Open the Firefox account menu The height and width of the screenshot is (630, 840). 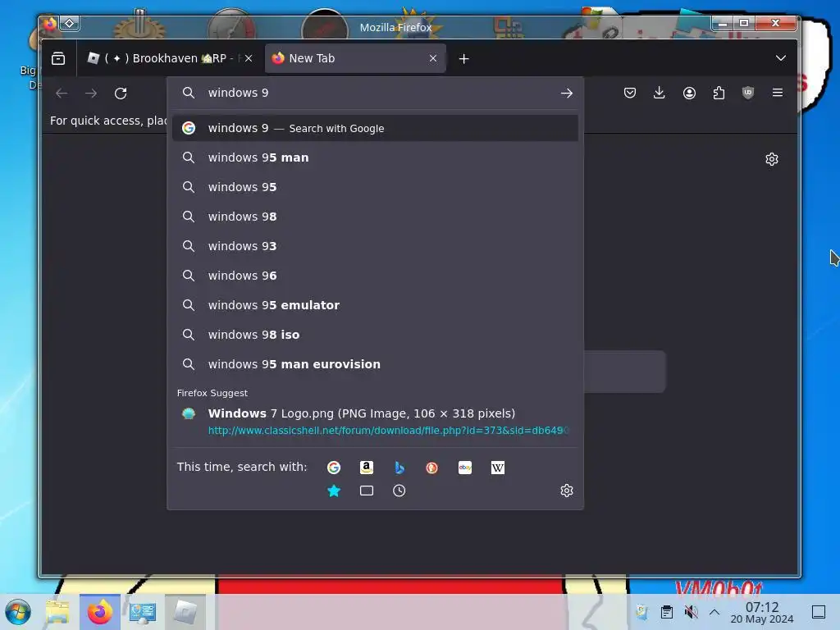coord(689,94)
